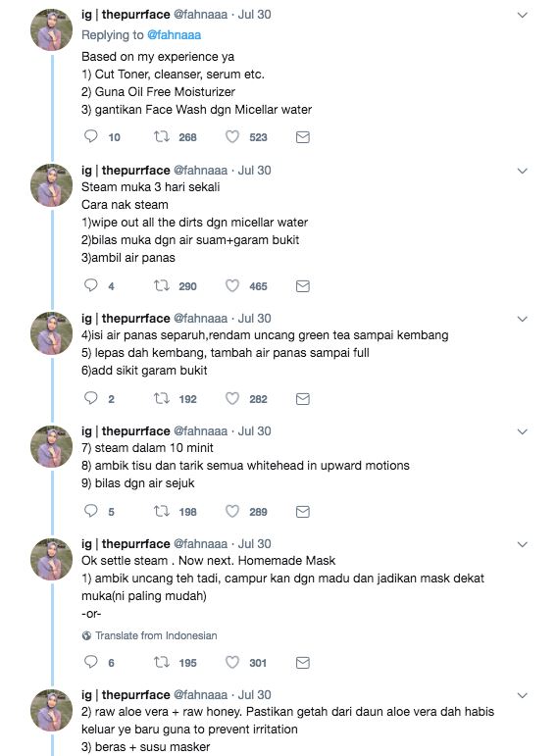The height and width of the screenshot is (756, 557).
Task: Like the Homemade Mask tweet with 301 likes
Action: coord(232,663)
